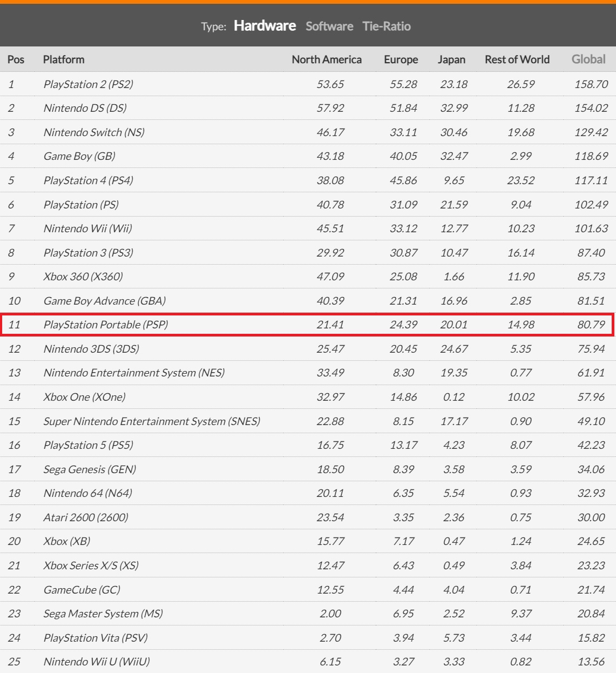
Task: Open the Game Boy (GB) platform link
Action: [x=79, y=156]
